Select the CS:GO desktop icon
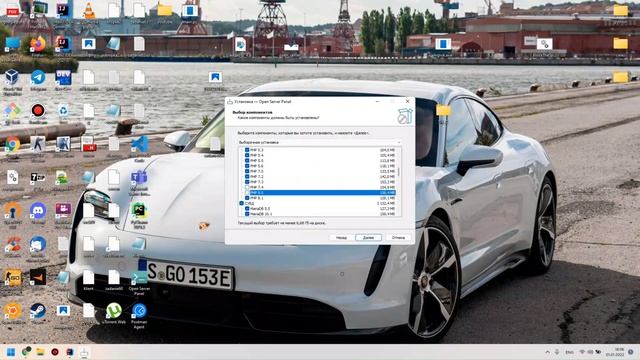The height and width of the screenshot is (360, 640). pos(13,277)
